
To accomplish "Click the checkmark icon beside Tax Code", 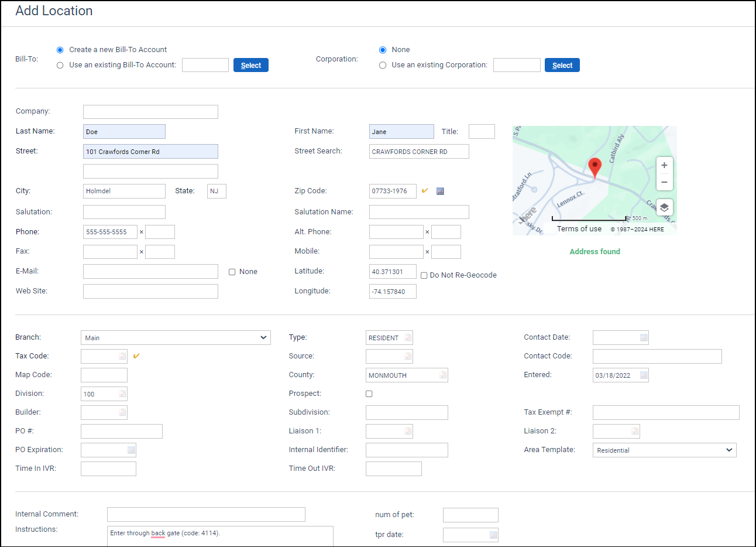I will click(x=136, y=355).
